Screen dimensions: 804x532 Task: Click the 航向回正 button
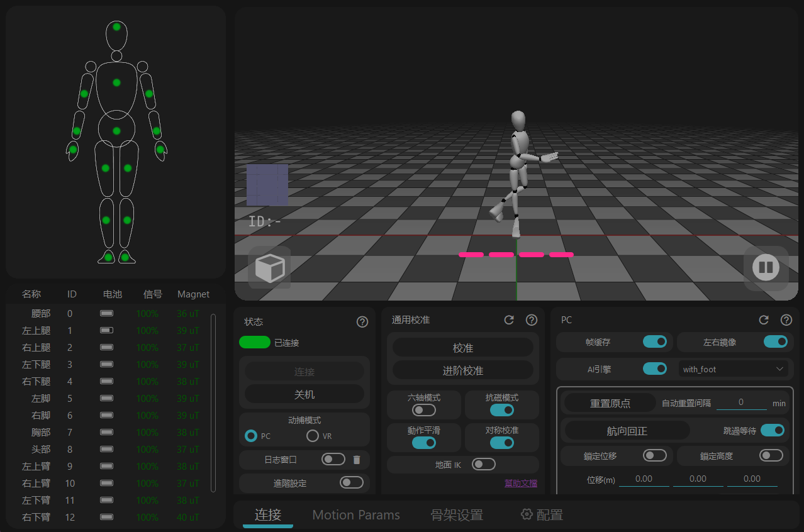click(627, 431)
